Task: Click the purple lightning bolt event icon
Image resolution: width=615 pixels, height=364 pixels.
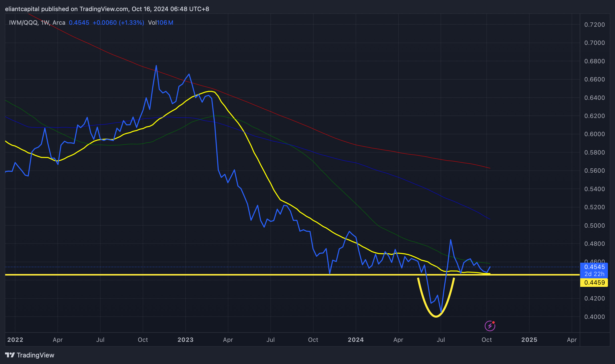Action: point(490,326)
